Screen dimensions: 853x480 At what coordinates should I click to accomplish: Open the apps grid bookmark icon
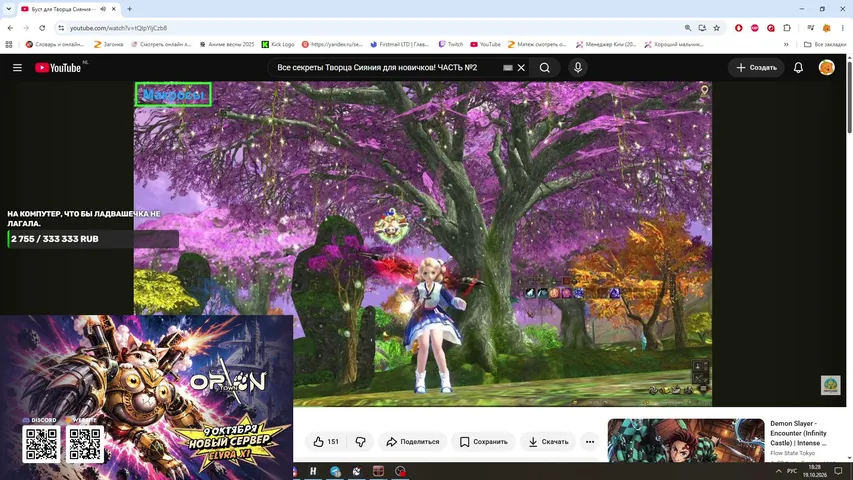(9, 44)
